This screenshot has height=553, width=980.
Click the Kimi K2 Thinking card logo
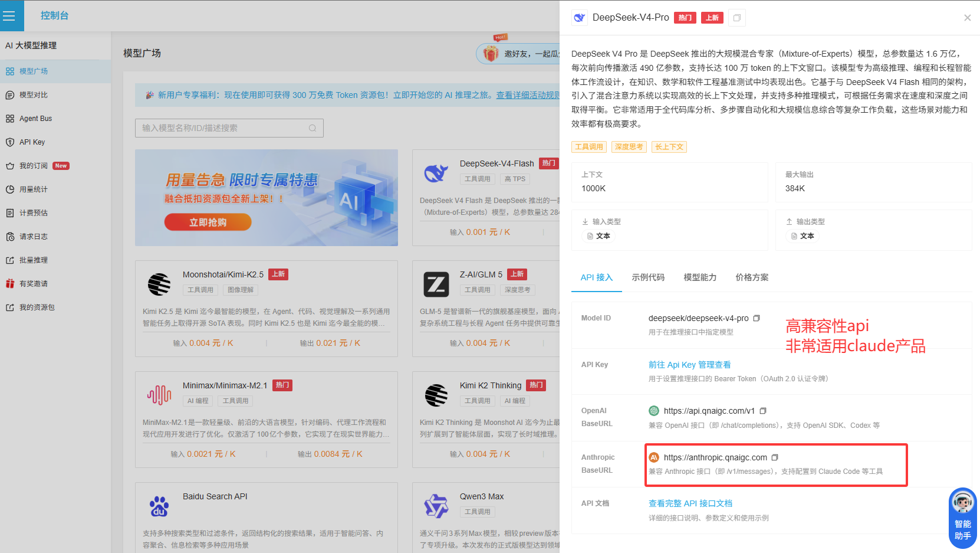(x=436, y=395)
